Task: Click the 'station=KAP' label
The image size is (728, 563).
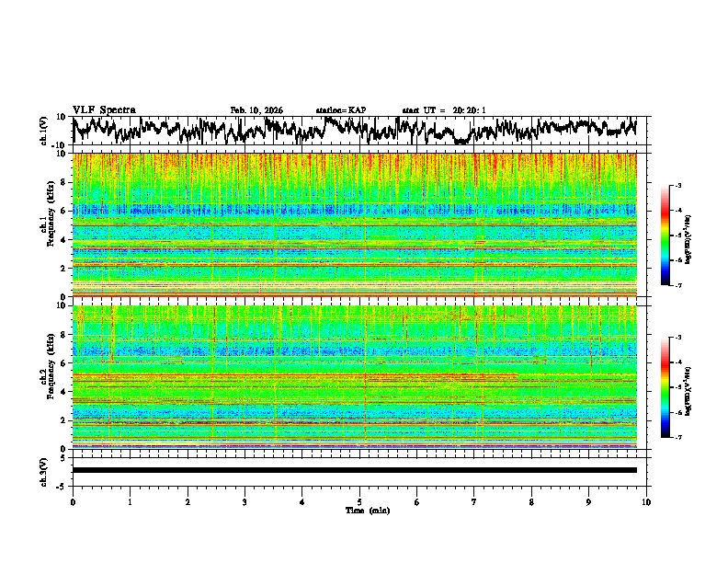Action: [340, 110]
